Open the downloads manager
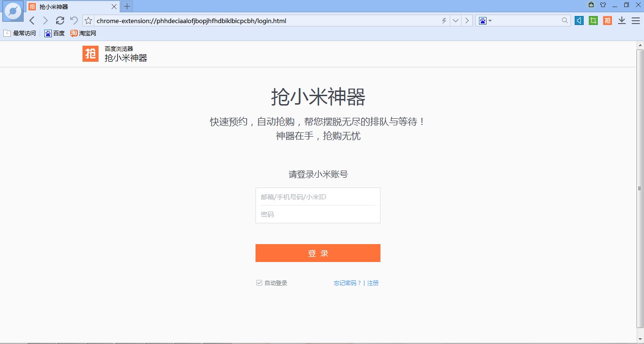The height and width of the screenshot is (344, 644). (x=622, y=21)
